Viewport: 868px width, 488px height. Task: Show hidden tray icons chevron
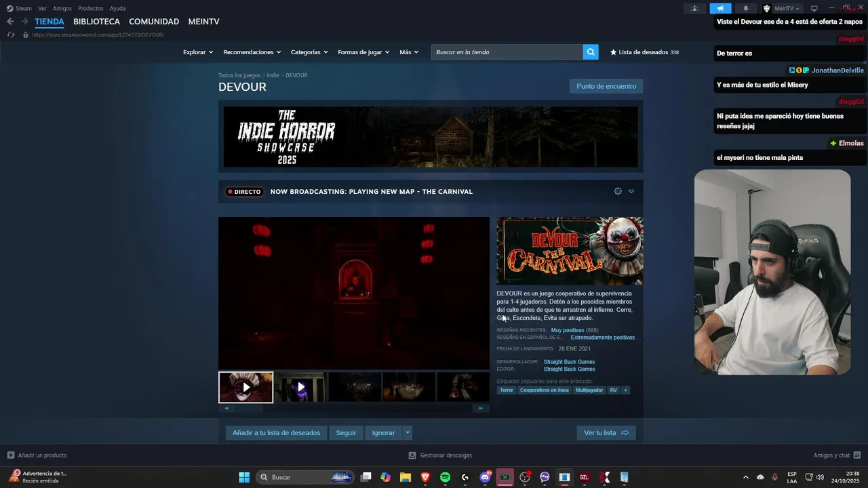746,477
